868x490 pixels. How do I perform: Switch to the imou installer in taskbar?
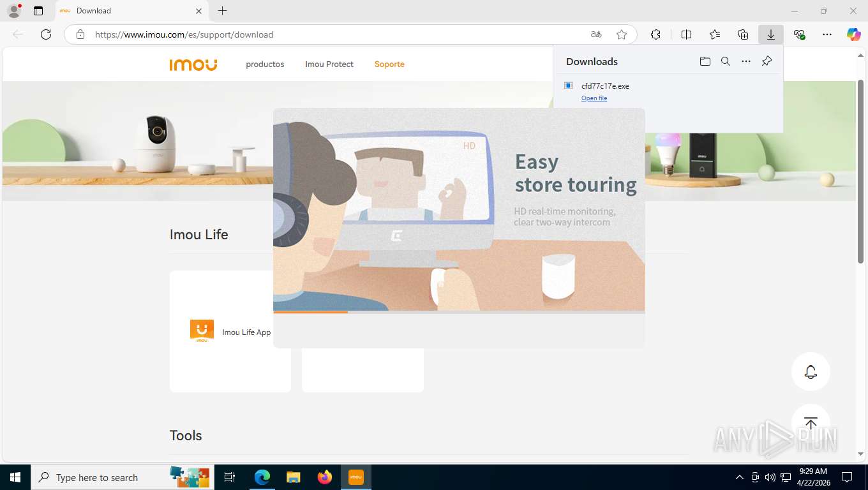pos(356,477)
